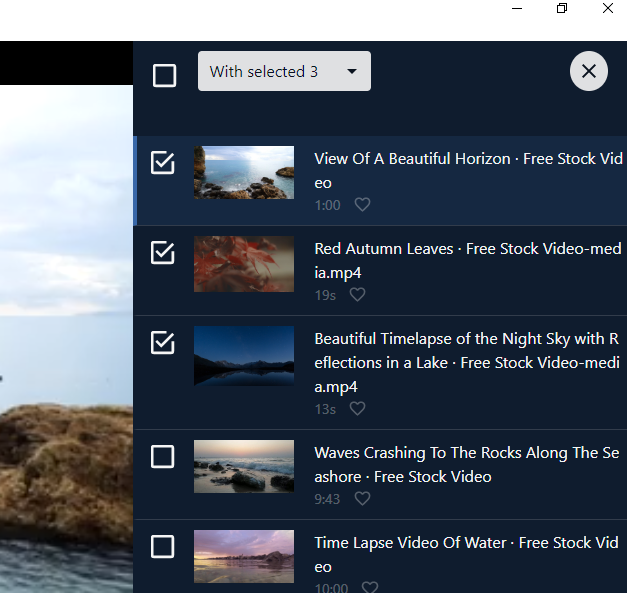Click title Time Lapse Video Of Water
627x593 pixels.
coord(466,555)
